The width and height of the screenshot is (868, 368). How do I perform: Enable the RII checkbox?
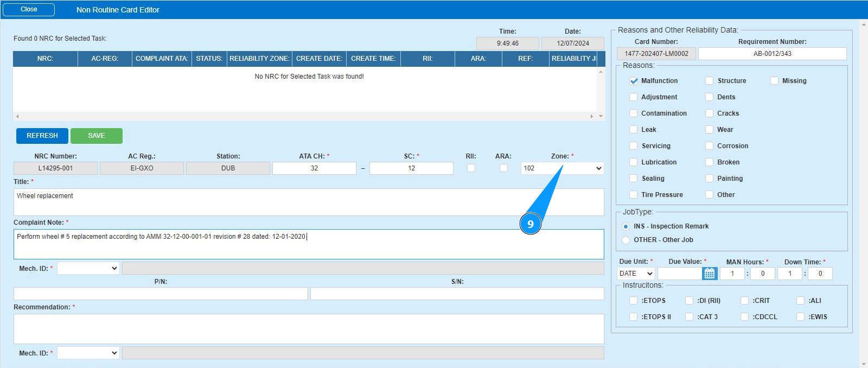(471, 168)
